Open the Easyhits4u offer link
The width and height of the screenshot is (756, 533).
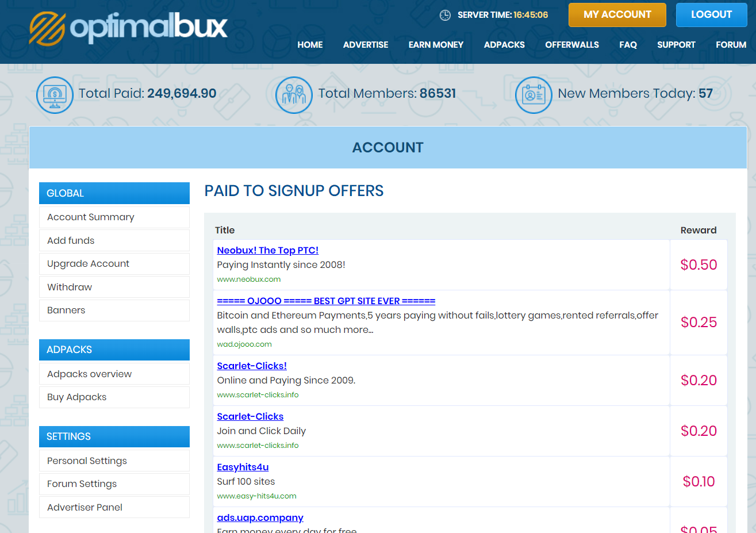[x=243, y=467]
